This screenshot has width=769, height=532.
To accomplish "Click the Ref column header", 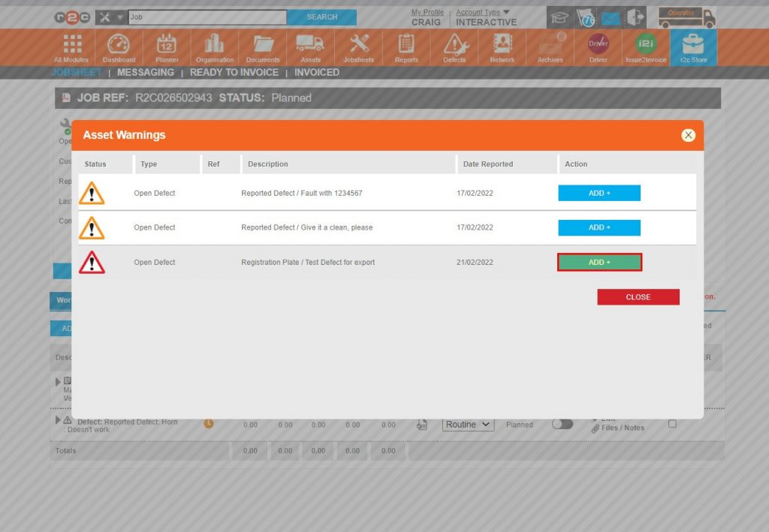I will (x=222, y=164).
